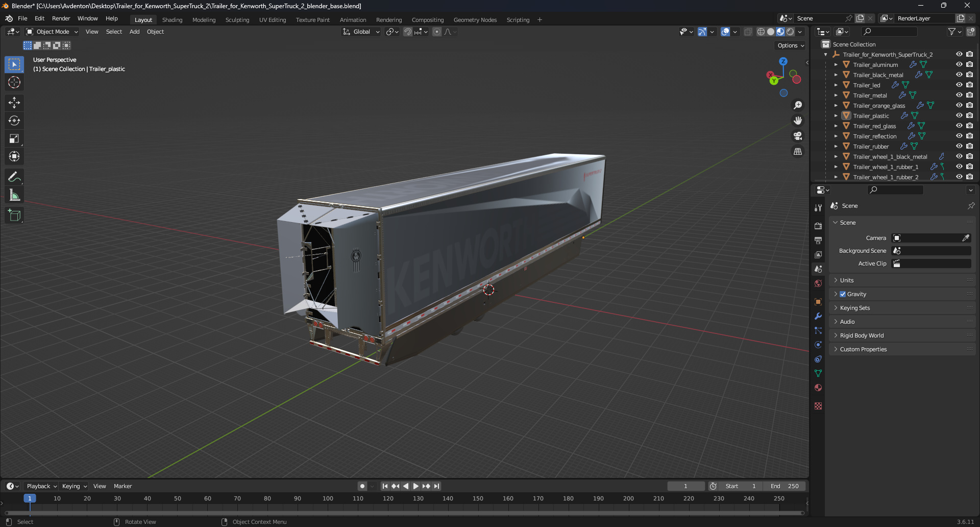
Task: Open the Global transform orientation dropdown
Action: click(361, 32)
